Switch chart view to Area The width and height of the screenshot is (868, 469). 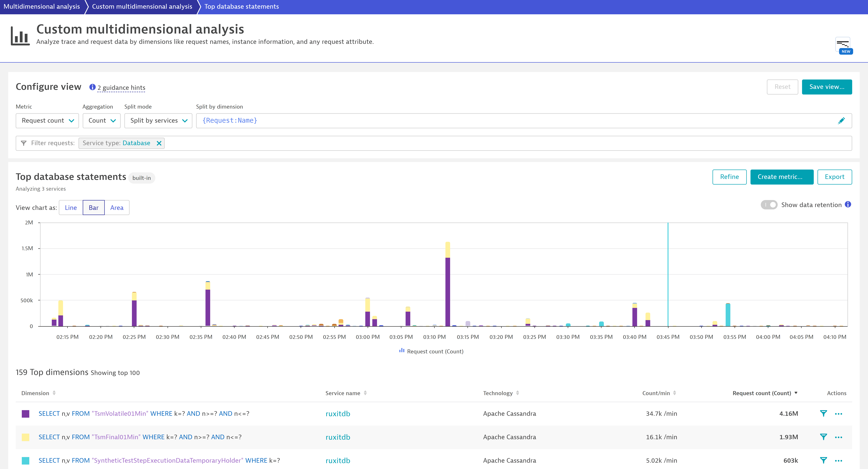117,208
